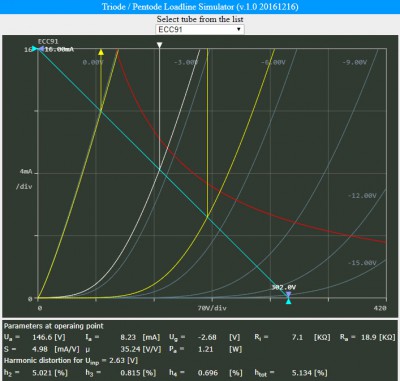Click the purple marker under 302.0V label
The image size is (400, 381).
click(x=289, y=294)
